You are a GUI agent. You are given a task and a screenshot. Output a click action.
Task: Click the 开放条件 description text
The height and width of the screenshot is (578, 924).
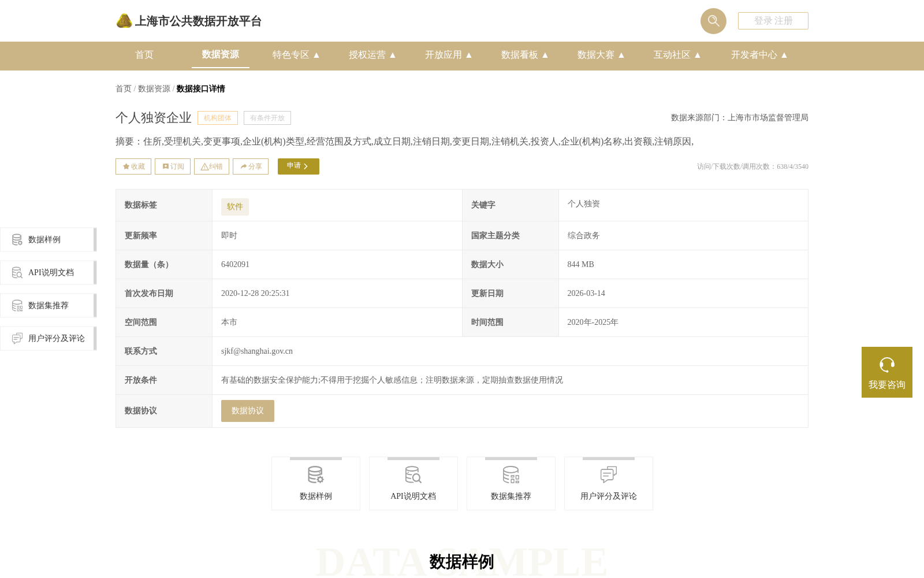pos(392,380)
